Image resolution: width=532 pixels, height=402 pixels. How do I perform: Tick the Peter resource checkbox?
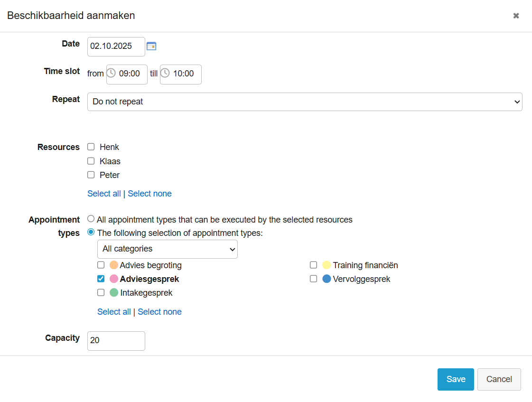pyautogui.click(x=91, y=175)
